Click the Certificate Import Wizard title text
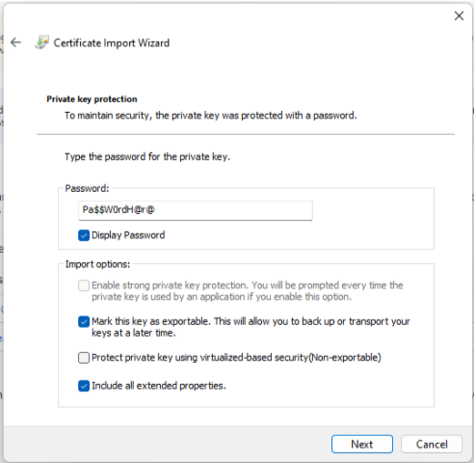The height and width of the screenshot is (463, 476). (112, 42)
